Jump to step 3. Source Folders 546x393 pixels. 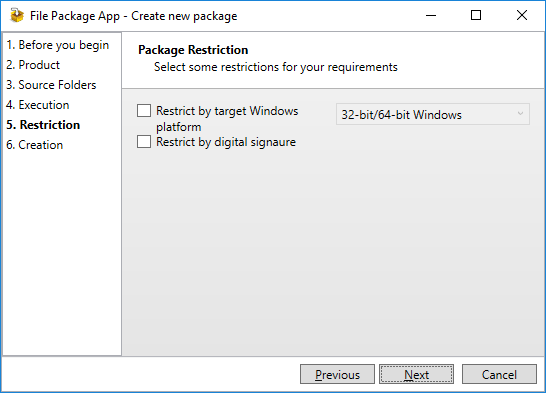[51, 85]
